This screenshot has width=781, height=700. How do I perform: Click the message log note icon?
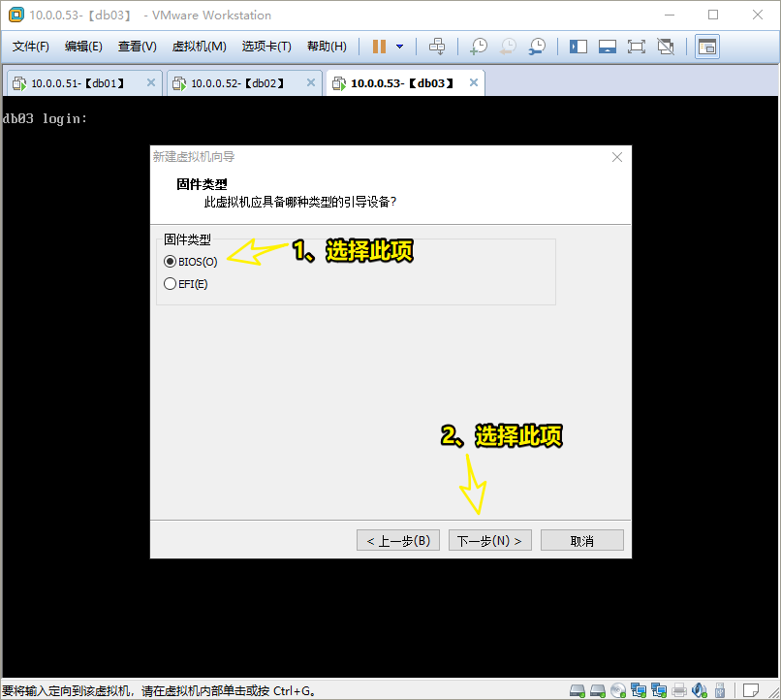point(751,690)
